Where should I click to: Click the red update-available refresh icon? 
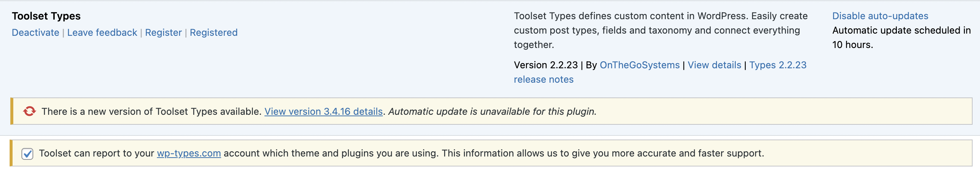click(x=29, y=111)
